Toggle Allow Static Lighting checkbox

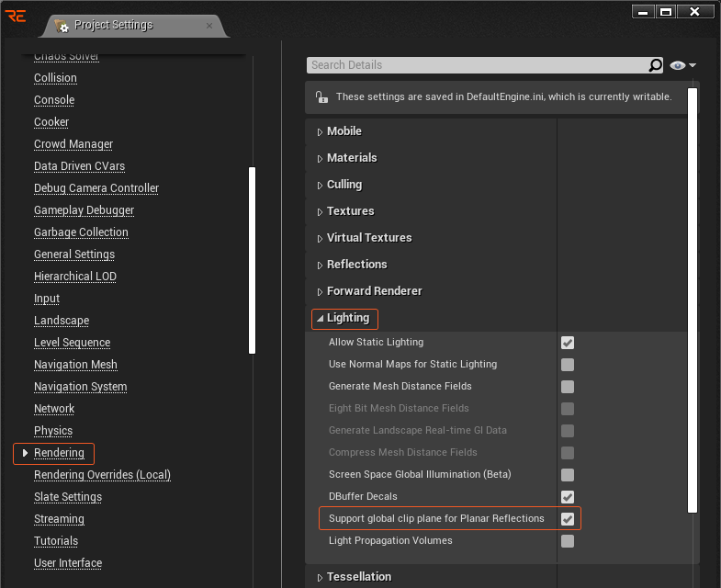(568, 343)
